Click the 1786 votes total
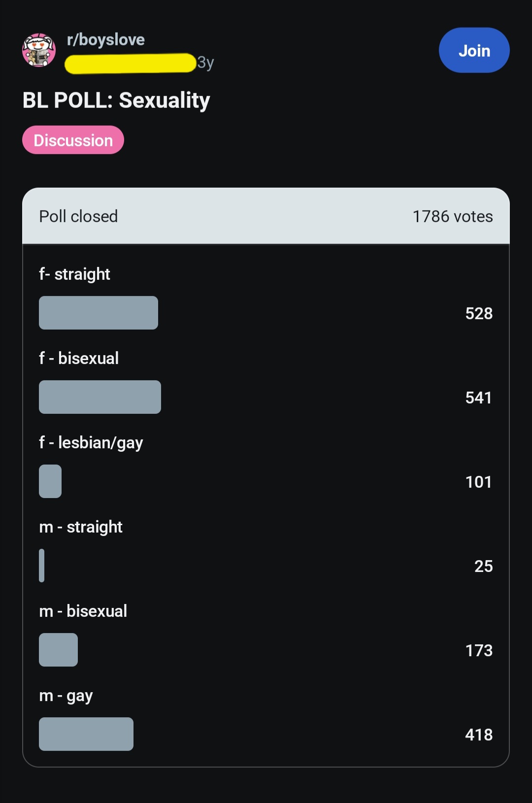The width and height of the screenshot is (532, 803). click(452, 216)
